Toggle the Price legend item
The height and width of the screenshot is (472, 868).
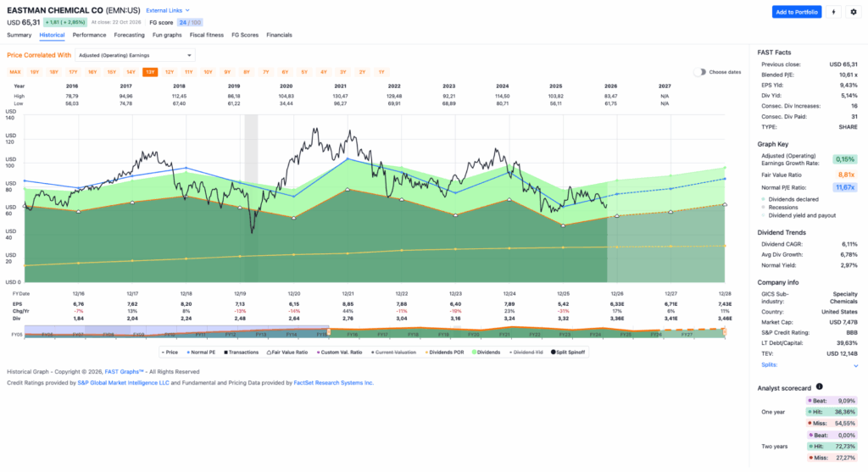pos(170,352)
